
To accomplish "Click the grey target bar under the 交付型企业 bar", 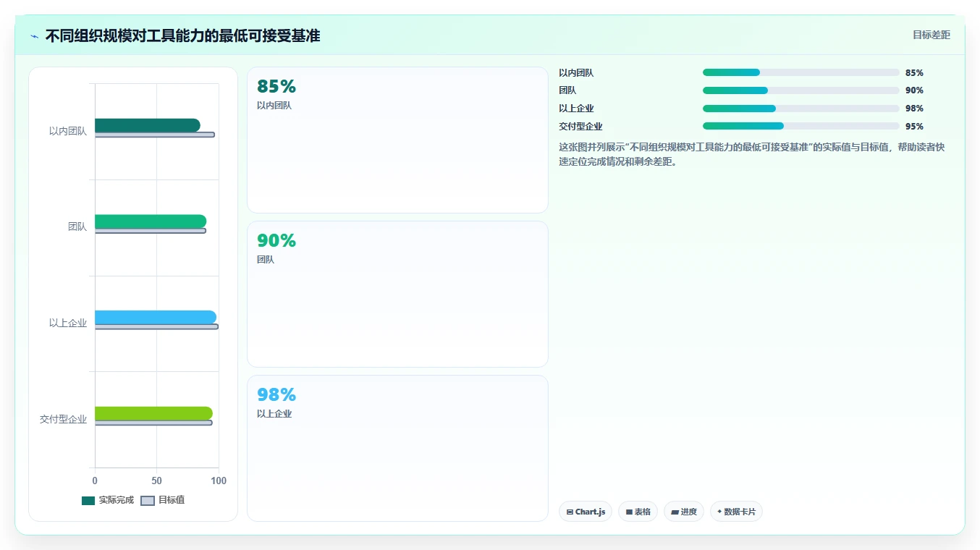I will [153, 423].
